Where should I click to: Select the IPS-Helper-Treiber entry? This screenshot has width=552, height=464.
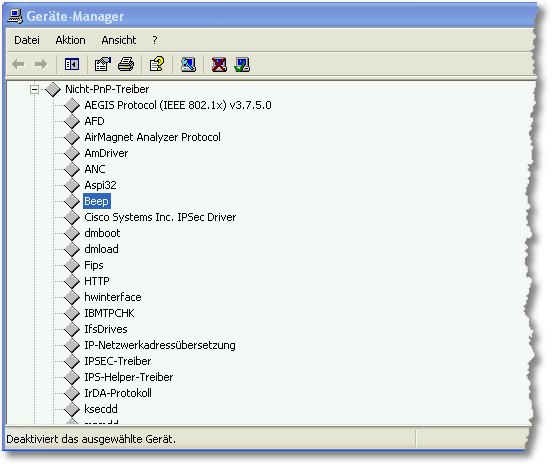128,377
